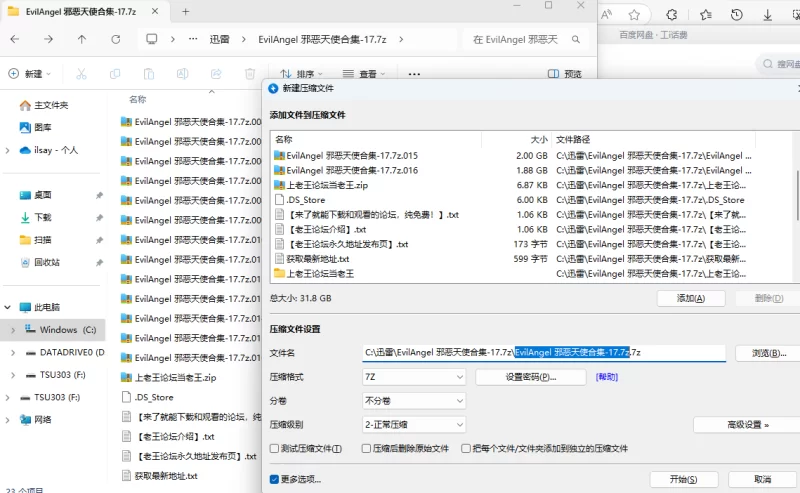Click the Copy toolbar icon
The height and width of the screenshot is (493, 800).
[x=115, y=74]
